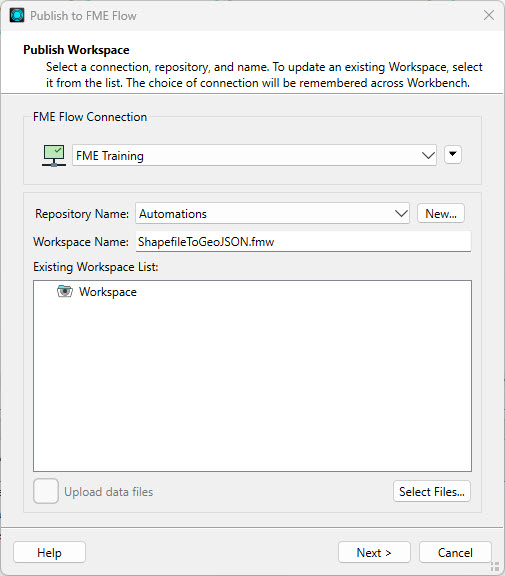Open the FME Training connection dropdown
The image size is (505, 576).
[254, 155]
